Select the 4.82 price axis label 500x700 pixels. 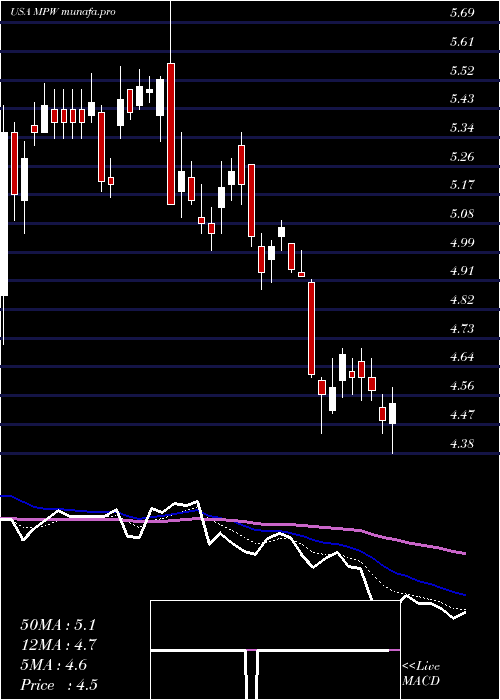tap(462, 300)
